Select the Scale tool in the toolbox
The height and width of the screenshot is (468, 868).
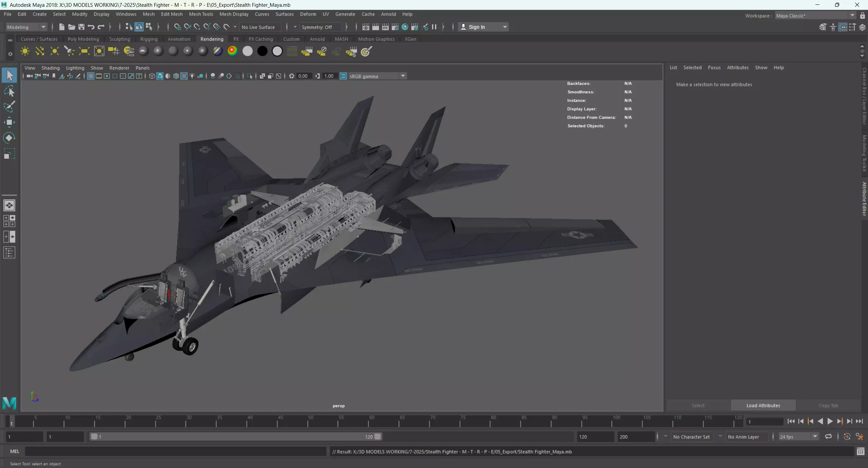[9, 154]
